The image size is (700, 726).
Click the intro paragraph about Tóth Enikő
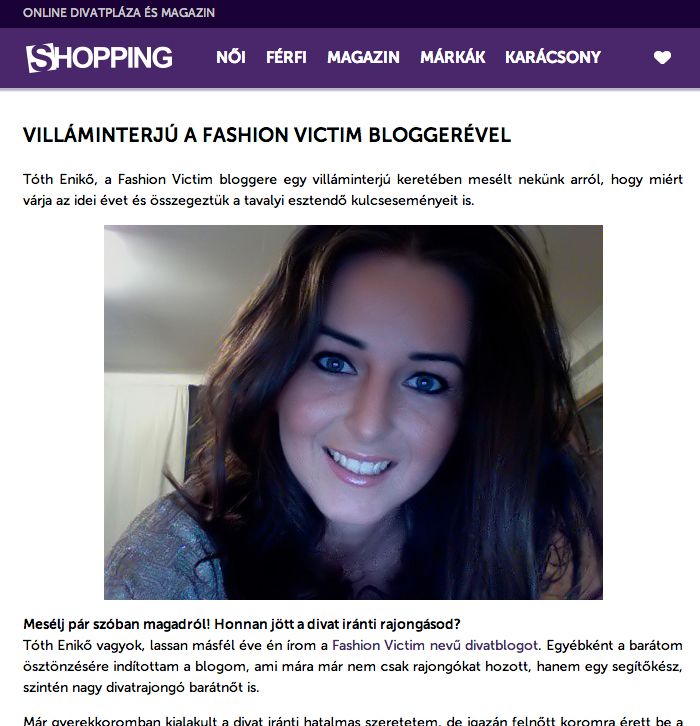(x=353, y=190)
